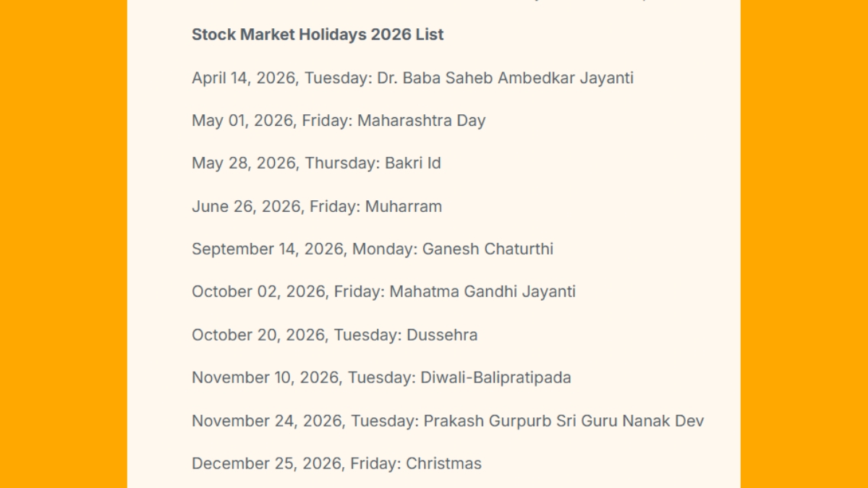This screenshot has height=488, width=868.
Task: Click the September 14, 2026 date text
Action: pos(267,249)
